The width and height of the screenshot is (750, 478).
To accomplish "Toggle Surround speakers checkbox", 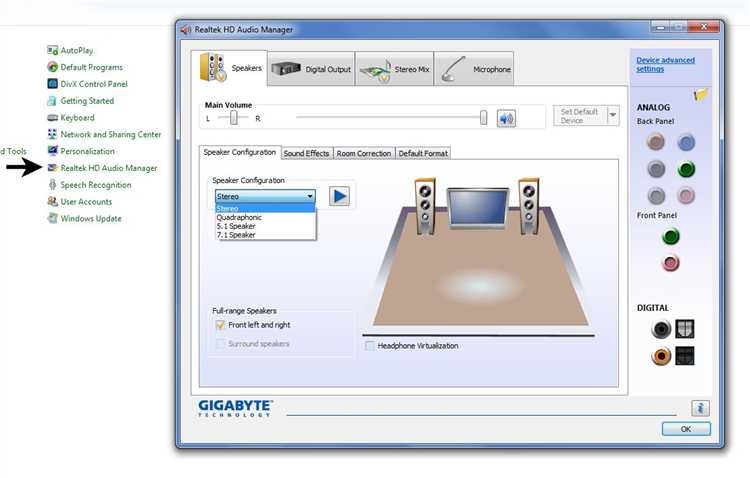I will click(220, 344).
